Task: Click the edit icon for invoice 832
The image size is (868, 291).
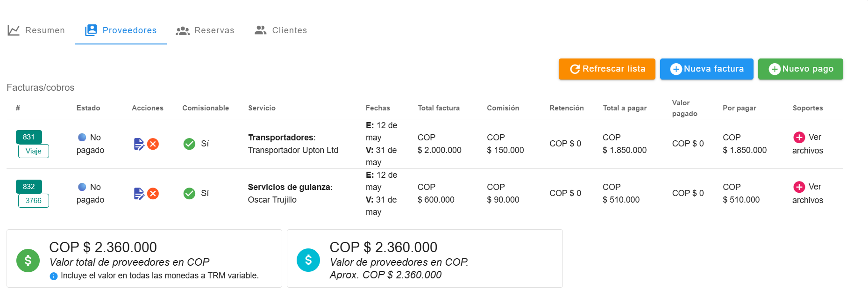Action: pos(139,194)
